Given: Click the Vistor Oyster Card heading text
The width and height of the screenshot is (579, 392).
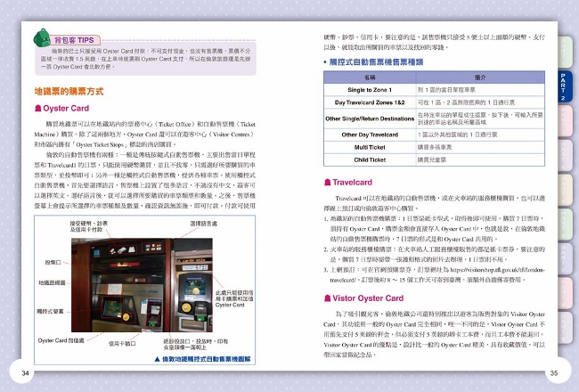Looking at the screenshot, I should [x=368, y=298].
